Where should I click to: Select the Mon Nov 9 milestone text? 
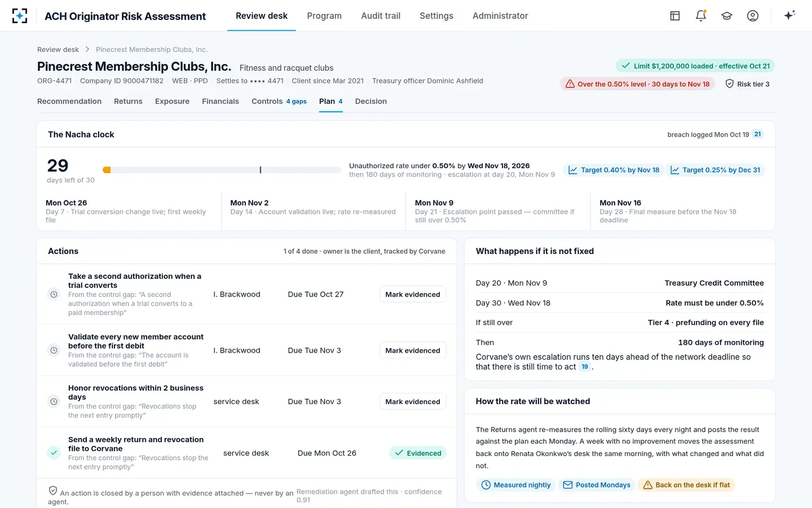(434, 203)
